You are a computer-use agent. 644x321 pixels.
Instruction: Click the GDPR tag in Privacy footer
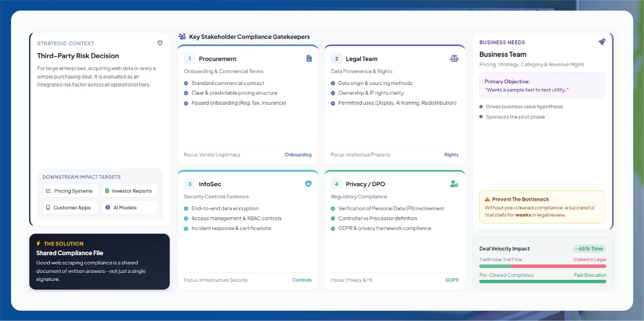tap(452, 280)
